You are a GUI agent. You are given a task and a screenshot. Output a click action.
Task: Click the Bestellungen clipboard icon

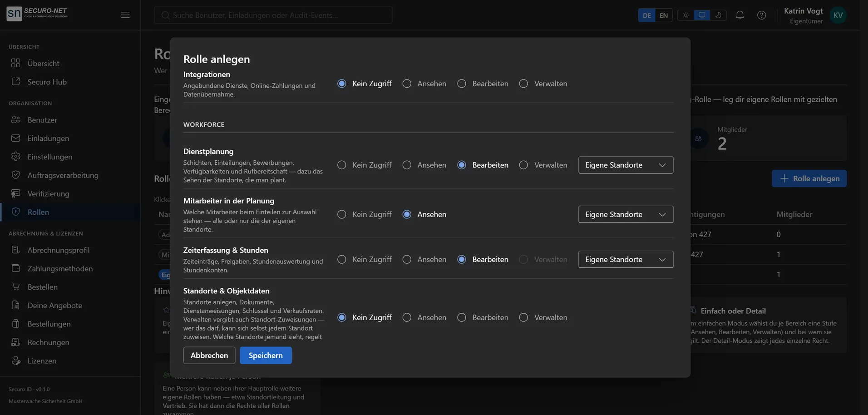(x=16, y=324)
